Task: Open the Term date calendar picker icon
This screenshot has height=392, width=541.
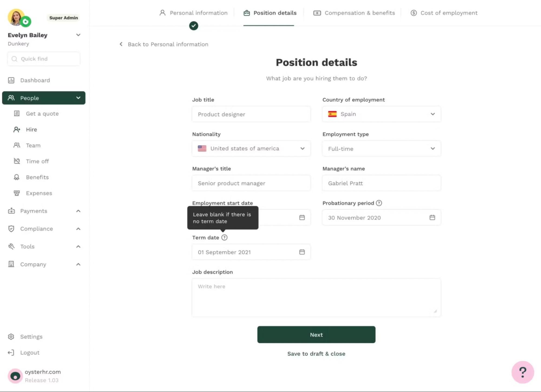Action: click(x=302, y=252)
